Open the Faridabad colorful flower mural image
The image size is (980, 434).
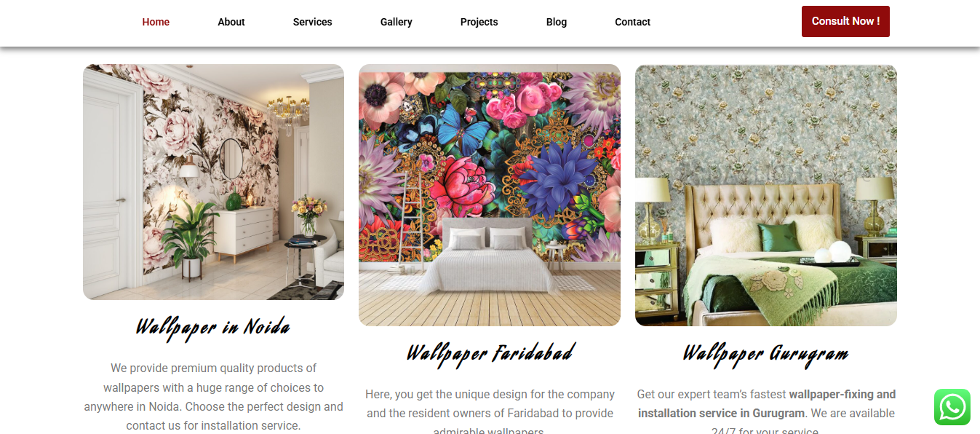tap(490, 195)
